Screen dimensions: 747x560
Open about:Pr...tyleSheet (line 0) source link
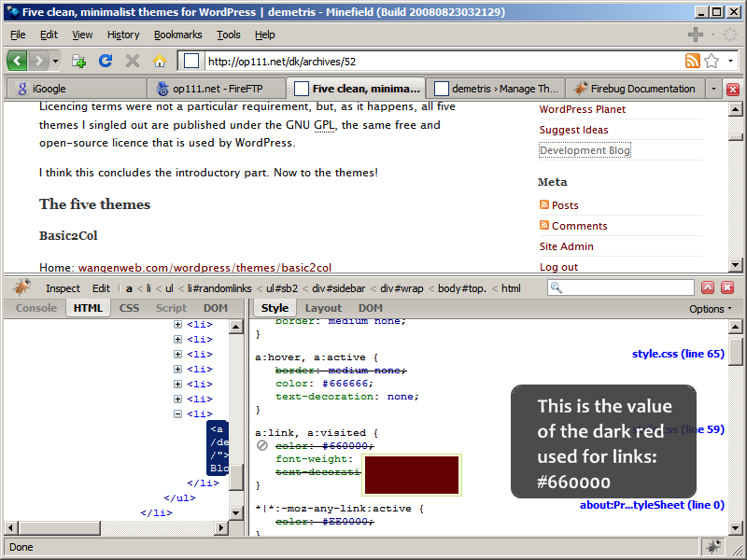click(x=652, y=505)
